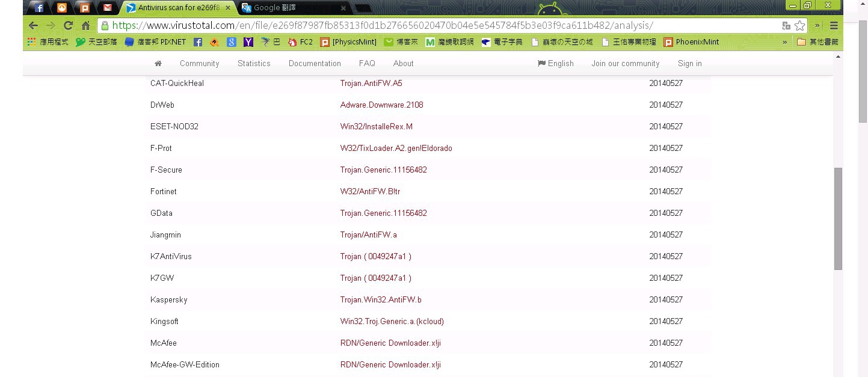Open the 應用程式 apps bookmark
Viewport: 868px width, 377px height.
tap(48, 42)
